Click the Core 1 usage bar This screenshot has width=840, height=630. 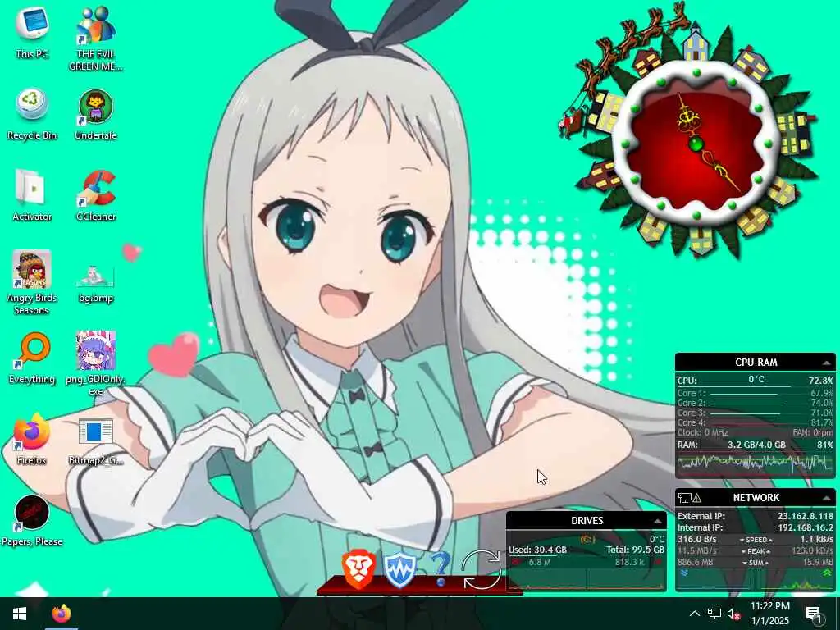[x=743, y=394]
